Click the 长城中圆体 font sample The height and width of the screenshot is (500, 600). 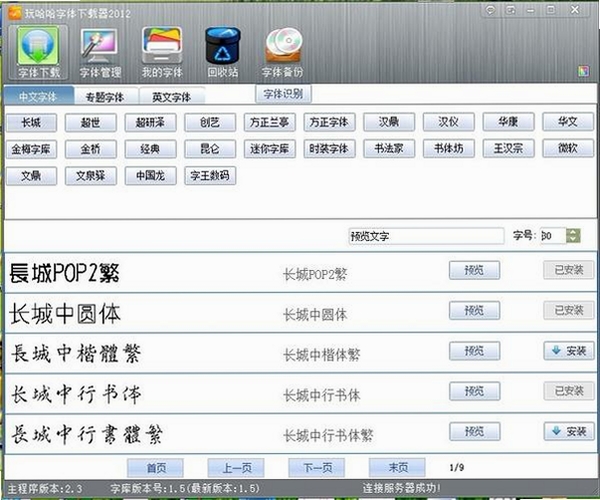click(65, 314)
